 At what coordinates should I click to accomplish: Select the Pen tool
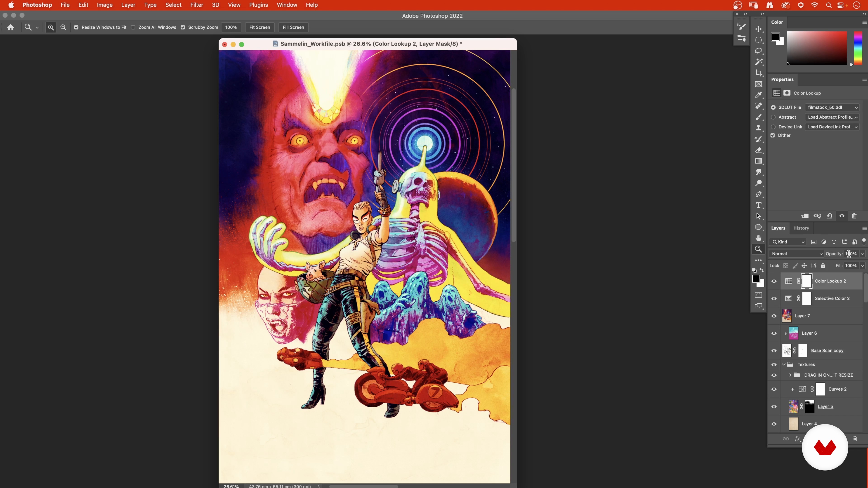click(x=759, y=194)
